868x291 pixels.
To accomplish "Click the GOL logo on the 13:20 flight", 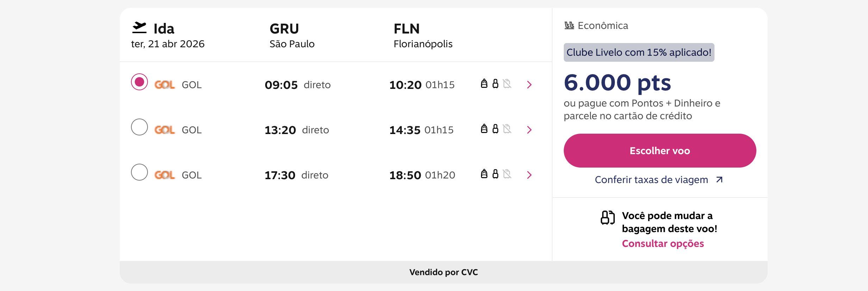I will (x=164, y=130).
